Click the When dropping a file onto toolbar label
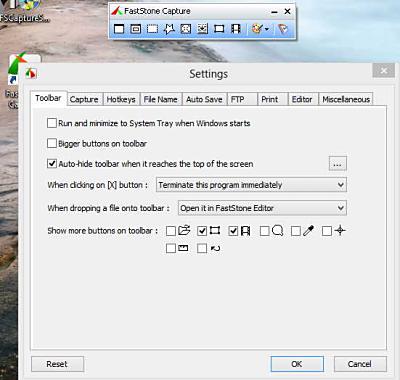The height and width of the screenshot is (380, 400). coord(108,208)
